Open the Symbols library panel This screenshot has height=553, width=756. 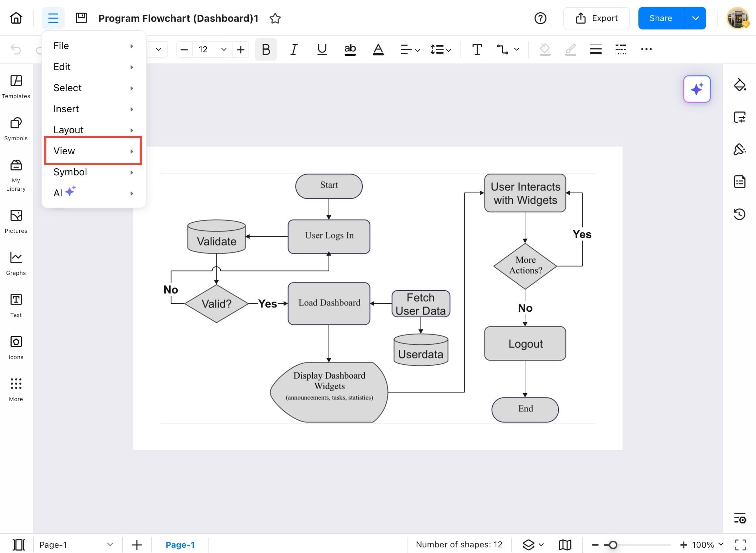coord(16,128)
